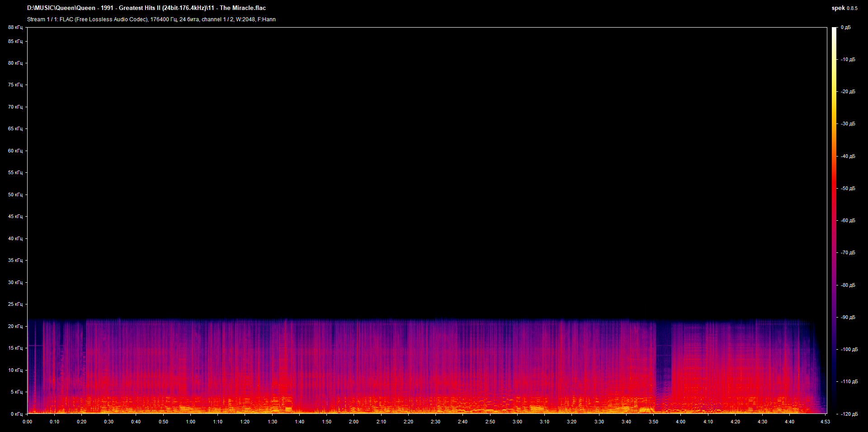
Task: Click the 30 кГц frequency axis label
Action: [x=15, y=282]
